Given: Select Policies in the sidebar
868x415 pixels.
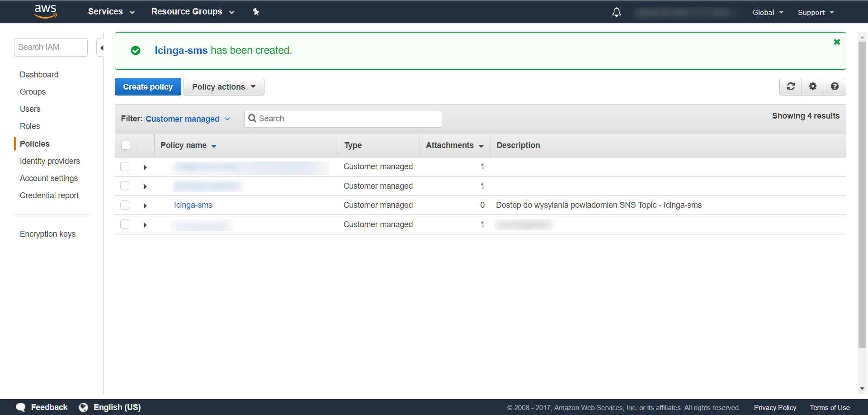Looking at the screenshot, I should coord(35,144).
